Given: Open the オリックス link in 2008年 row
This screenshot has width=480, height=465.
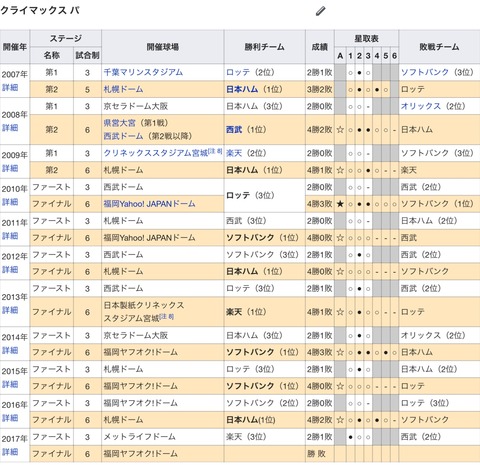Looking at the screenshot, I should [421, 106].
